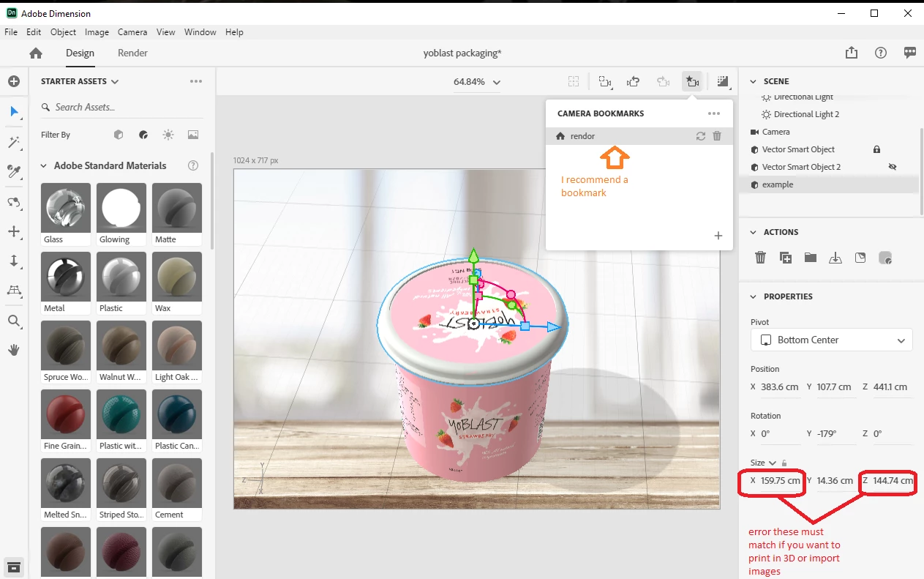Toggle the Render Preview icon
This screenshot has height=579, width=924.
(723, 82)
